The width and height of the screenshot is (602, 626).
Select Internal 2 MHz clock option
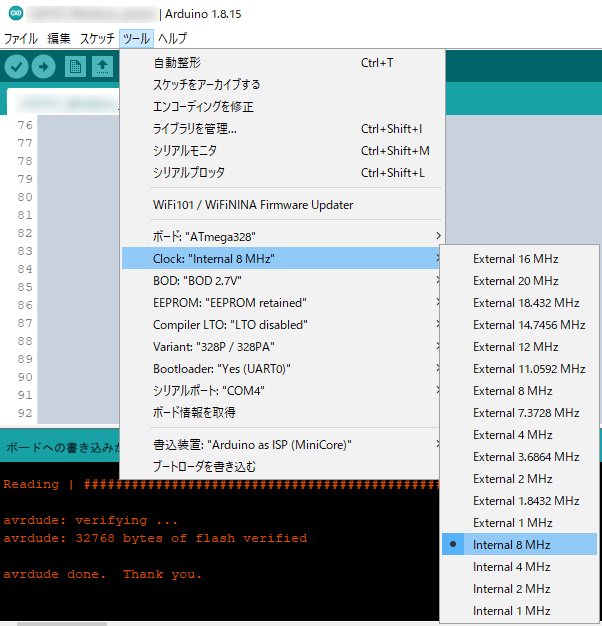coord(519,588)
